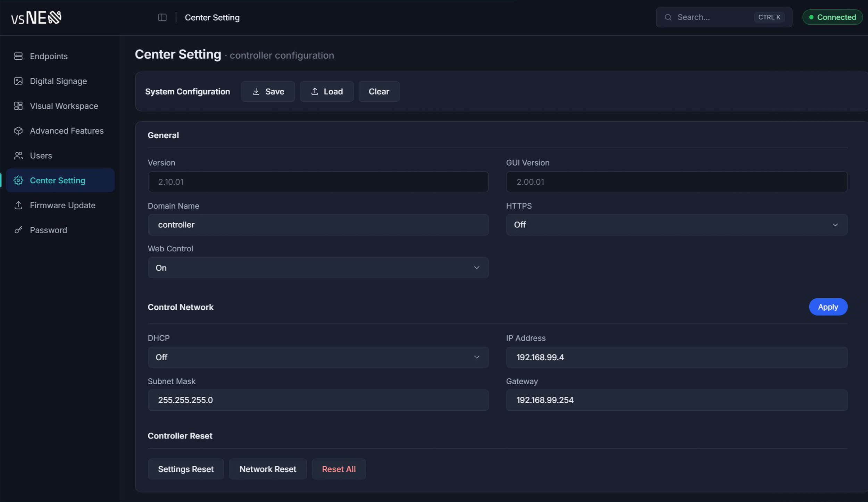
Task: Go to Digital Signage page
Action: (60, 81)
